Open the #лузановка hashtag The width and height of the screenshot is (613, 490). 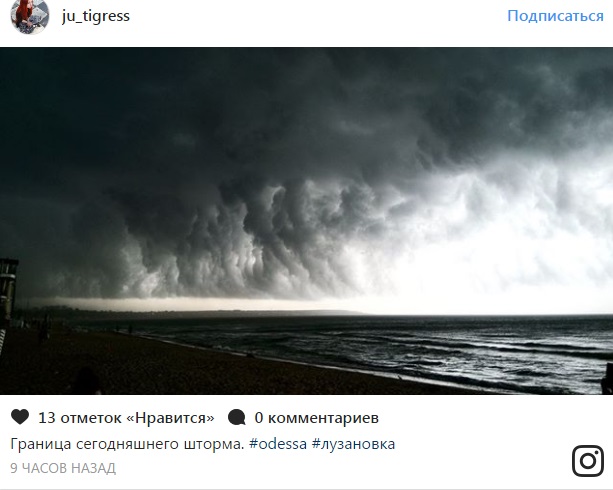353,444
